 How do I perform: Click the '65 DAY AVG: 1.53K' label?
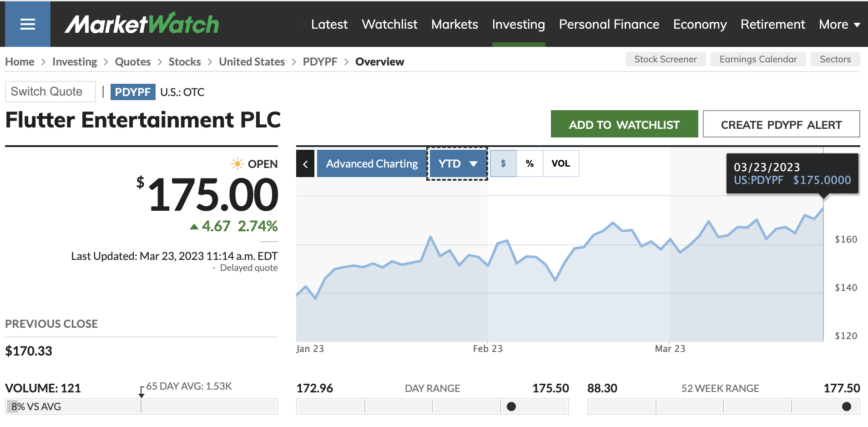coord(189,386)
